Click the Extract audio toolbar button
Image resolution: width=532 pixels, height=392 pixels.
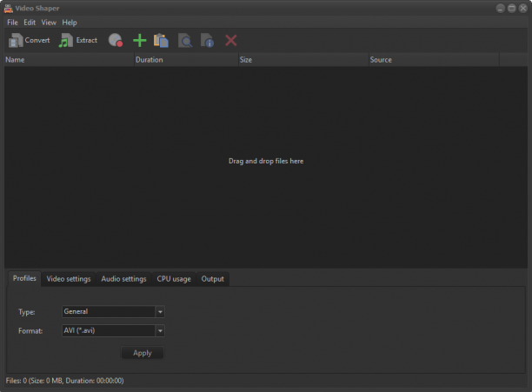(78, 40)
